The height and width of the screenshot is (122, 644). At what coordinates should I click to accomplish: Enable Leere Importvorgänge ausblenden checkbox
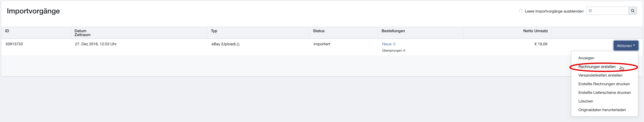pyautogui.click(x=521, y=11)
